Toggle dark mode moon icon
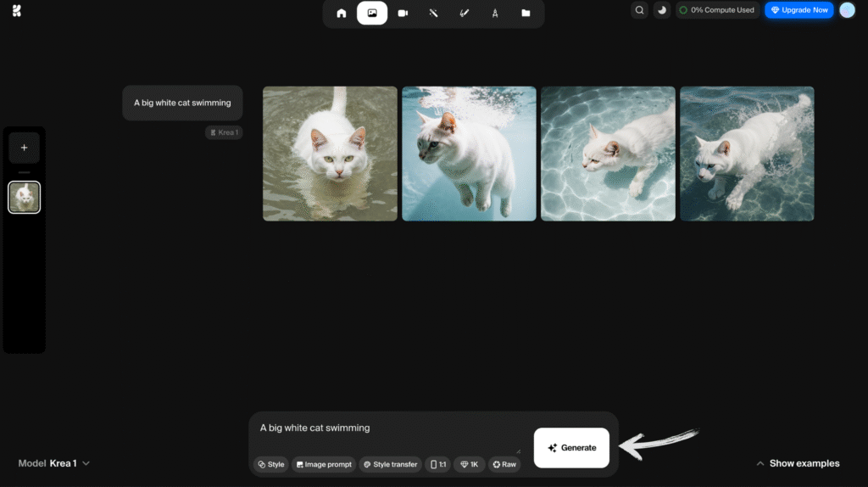This screenshot has width=868, height=487. (x=661, y=10)
